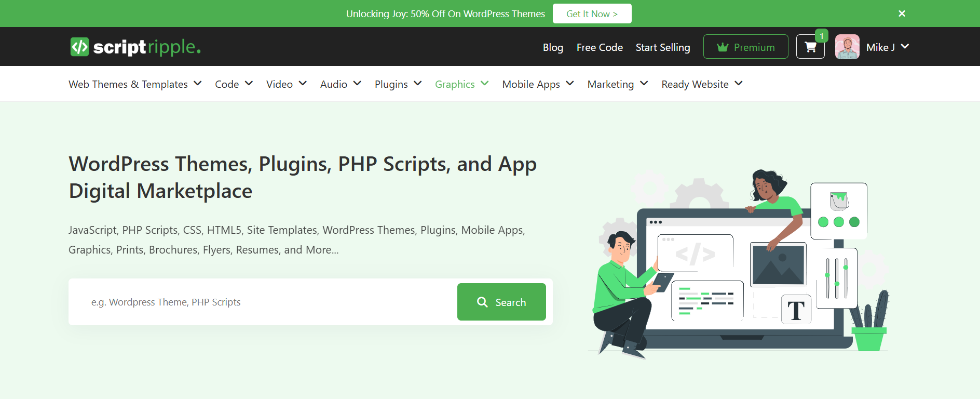Open the Audio menu
The width and height of the screenshot is (980, 399).
pyautogui.click(x=334, y=84)
